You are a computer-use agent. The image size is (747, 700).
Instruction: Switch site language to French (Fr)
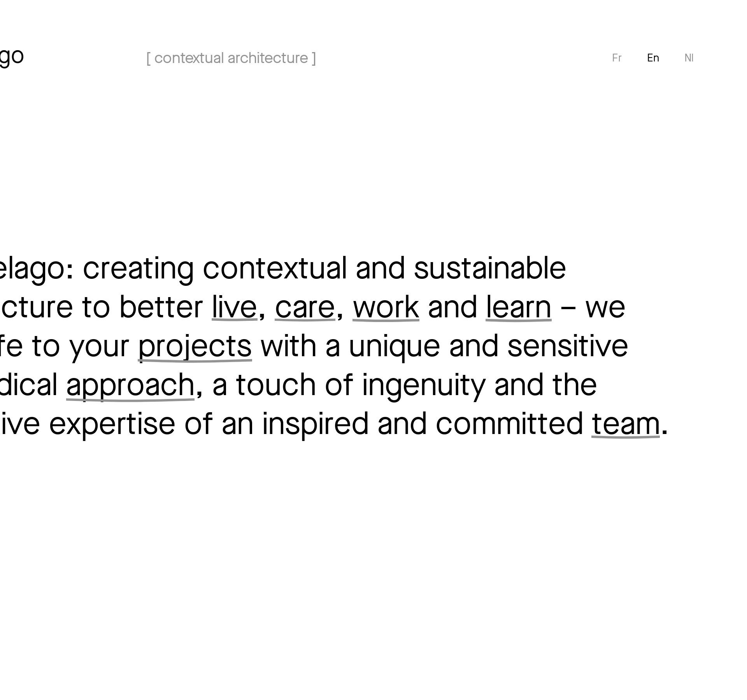(617, 58)
